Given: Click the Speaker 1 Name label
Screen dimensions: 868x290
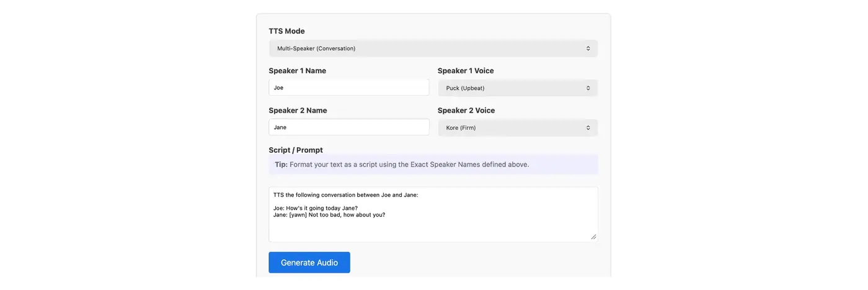Looking at the screenshot, I should [x=297, y=71].
